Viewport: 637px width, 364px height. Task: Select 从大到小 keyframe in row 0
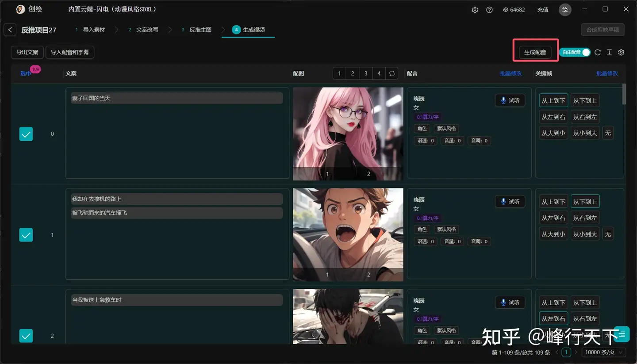pos(553,133)
